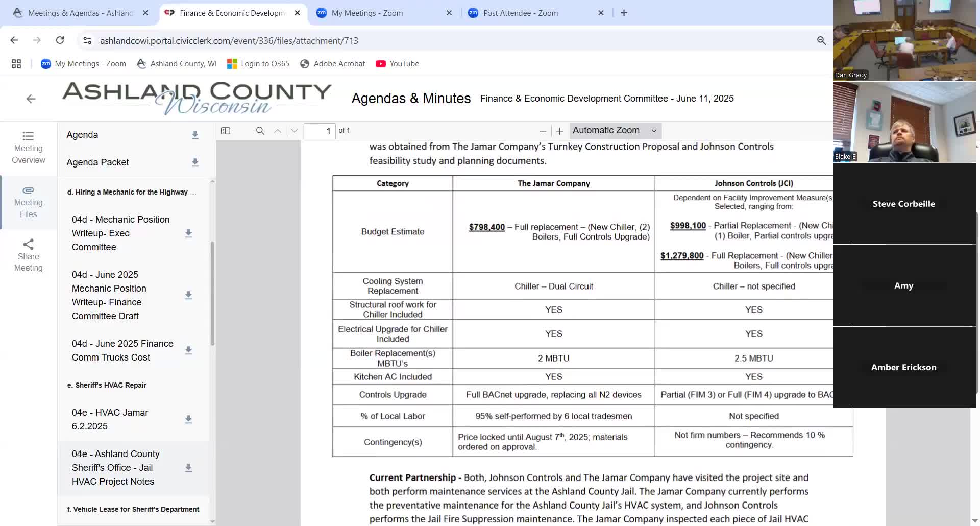This screenshot has width=980, height=526.
Task: Open 04d Mechanic Position Writeup Exec Committee
Action: tap(121, 233)
